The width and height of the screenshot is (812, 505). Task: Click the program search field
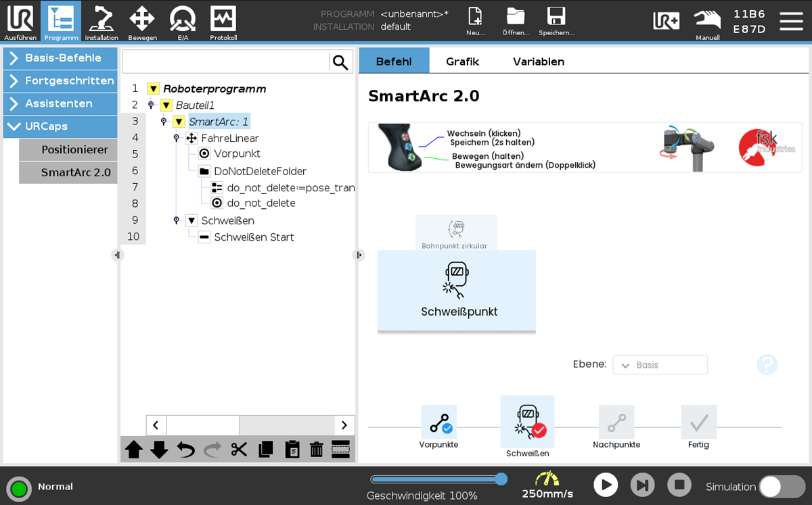pos(226,62)
